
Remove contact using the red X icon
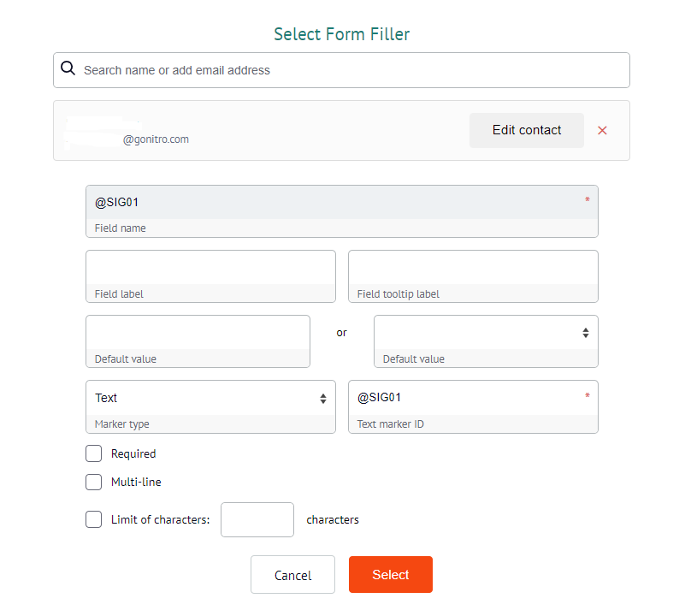pos(602,130)
